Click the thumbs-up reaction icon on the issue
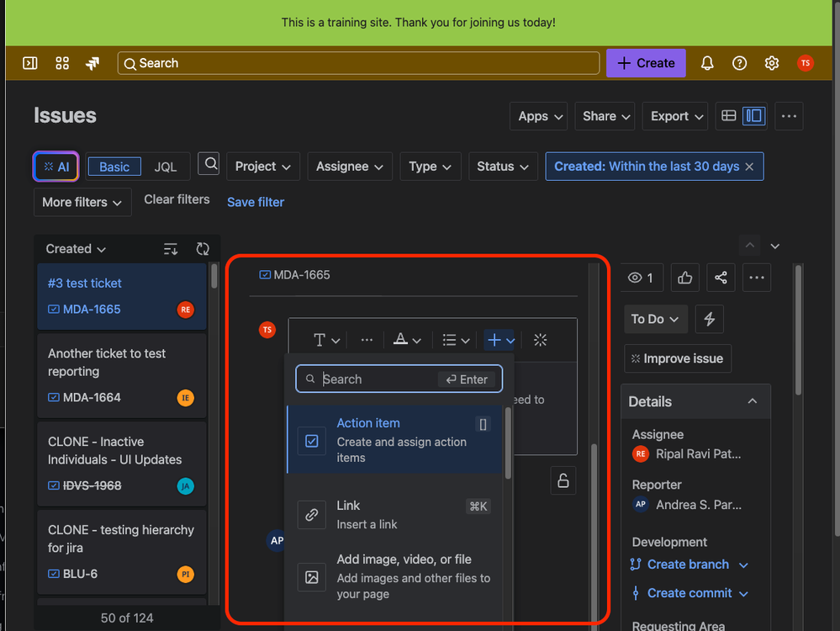 [x=684, y=277]
